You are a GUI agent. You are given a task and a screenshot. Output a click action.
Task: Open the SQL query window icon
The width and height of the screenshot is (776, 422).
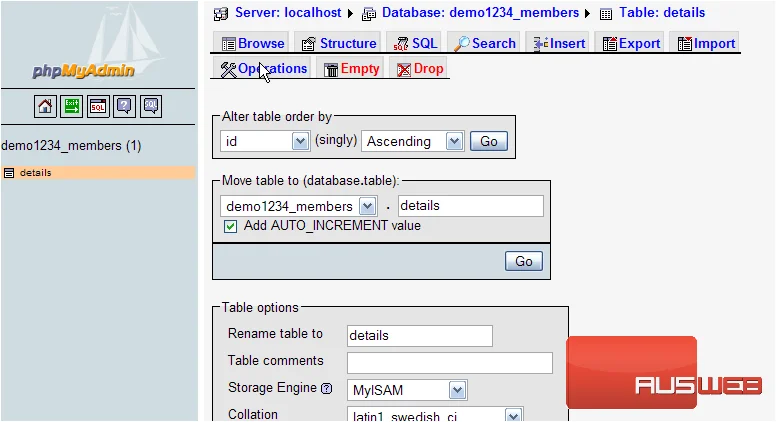pyautogui.click(x=98, y=106)
